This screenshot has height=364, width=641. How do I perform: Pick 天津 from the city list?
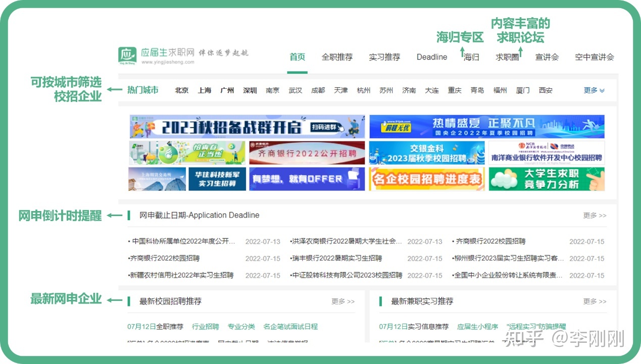(341, 90)
